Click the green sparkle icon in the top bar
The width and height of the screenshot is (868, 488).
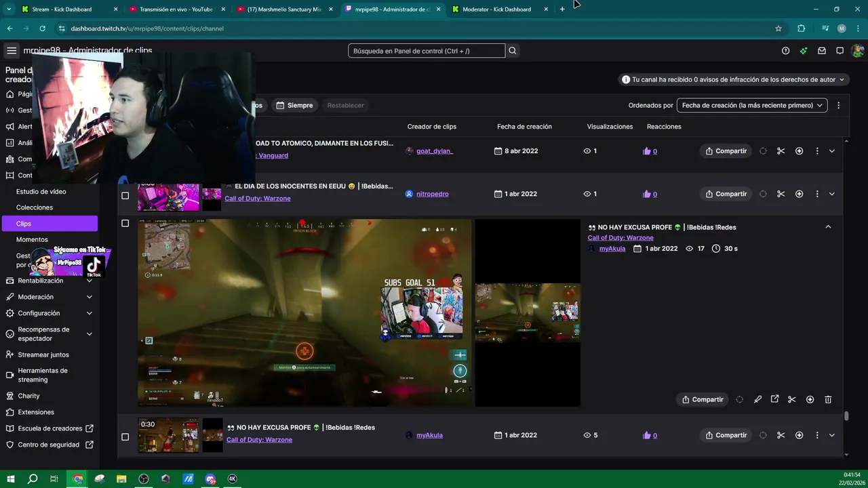coord(804,51)
